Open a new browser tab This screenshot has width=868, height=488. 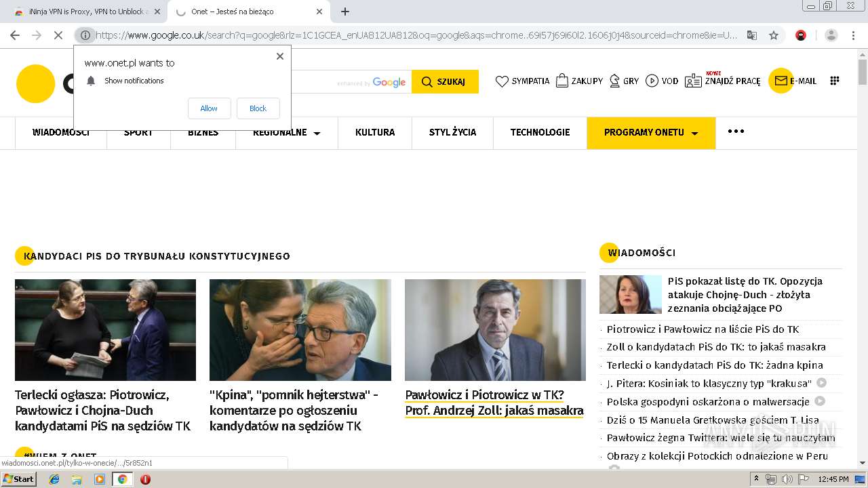(x=344, y=12)
